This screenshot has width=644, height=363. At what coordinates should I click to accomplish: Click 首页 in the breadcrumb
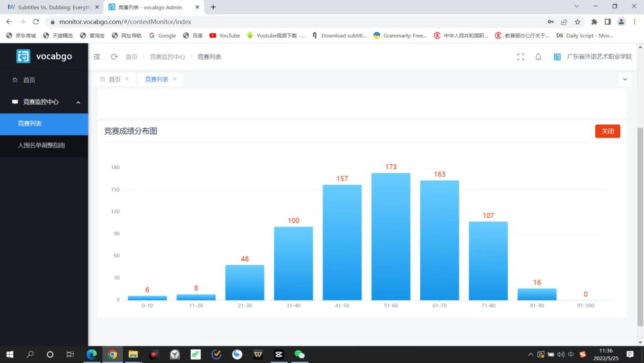131,57
